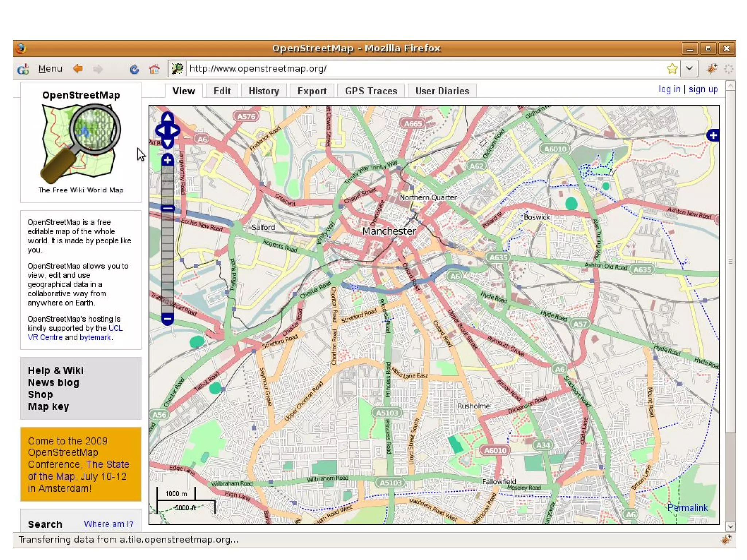The width and height of the screenshot is (747, 560).
Task: Click the sign up link
Action: 703,89
